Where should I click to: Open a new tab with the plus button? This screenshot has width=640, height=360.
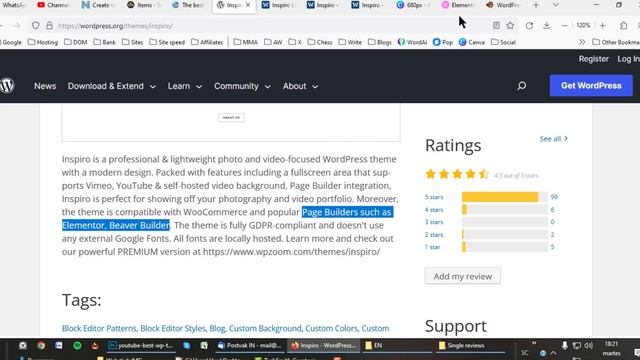click(x=536, y=5)
